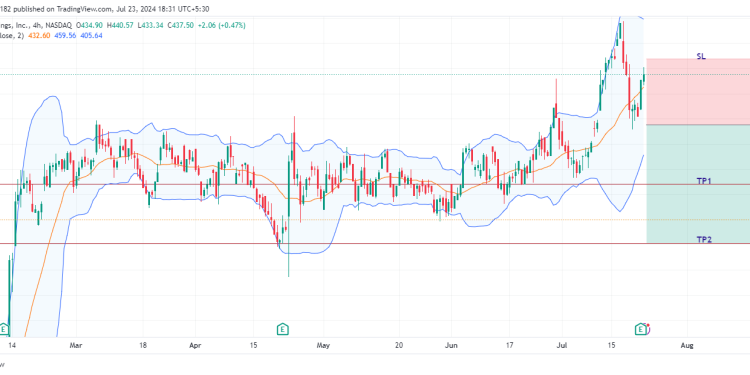Click the red stop-loss zone
The height and width of the screenshot is (375, 750).
(698, 91)
